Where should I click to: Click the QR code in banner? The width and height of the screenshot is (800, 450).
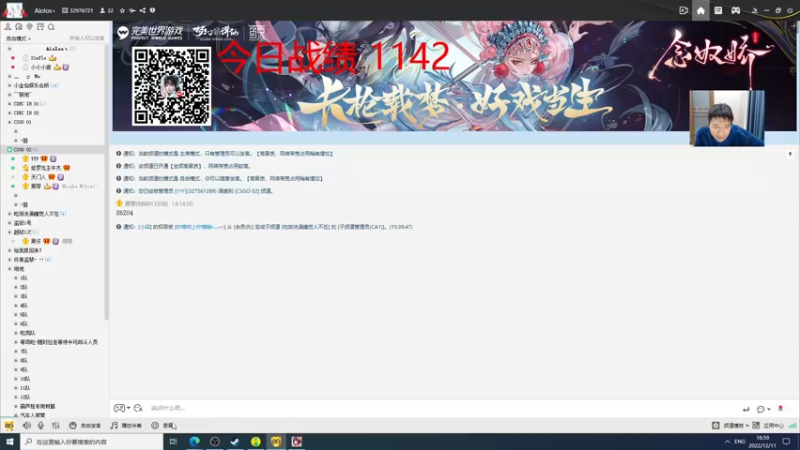click(x=171, y=86)
